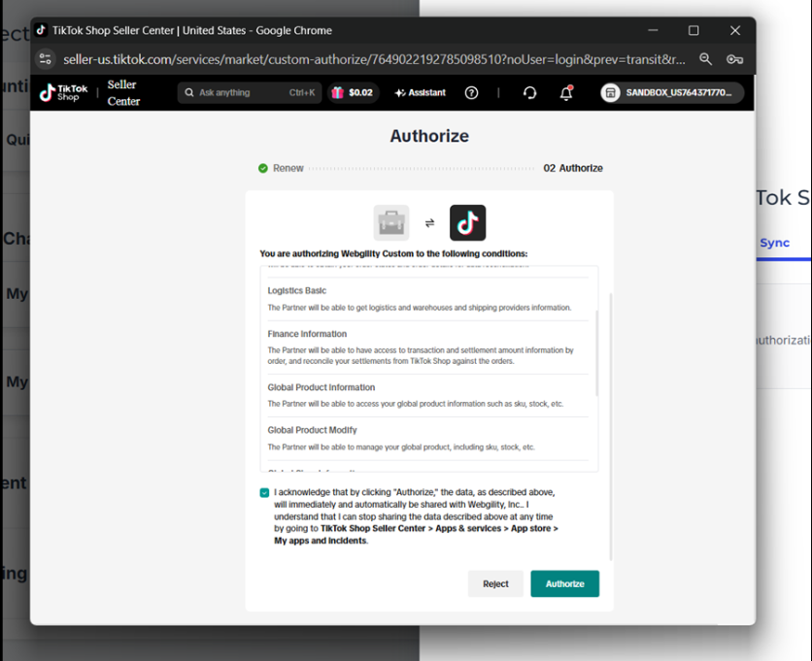Image resolution: width=812 pixels, height=661 pixels.
Task: Click the TikTok Shop logo
Action: point(64,92)
